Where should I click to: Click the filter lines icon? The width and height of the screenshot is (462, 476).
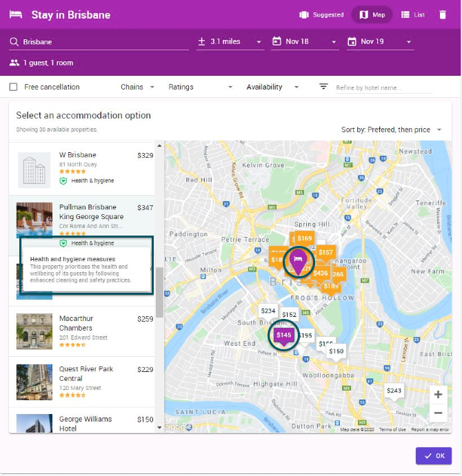click(323, 87)
